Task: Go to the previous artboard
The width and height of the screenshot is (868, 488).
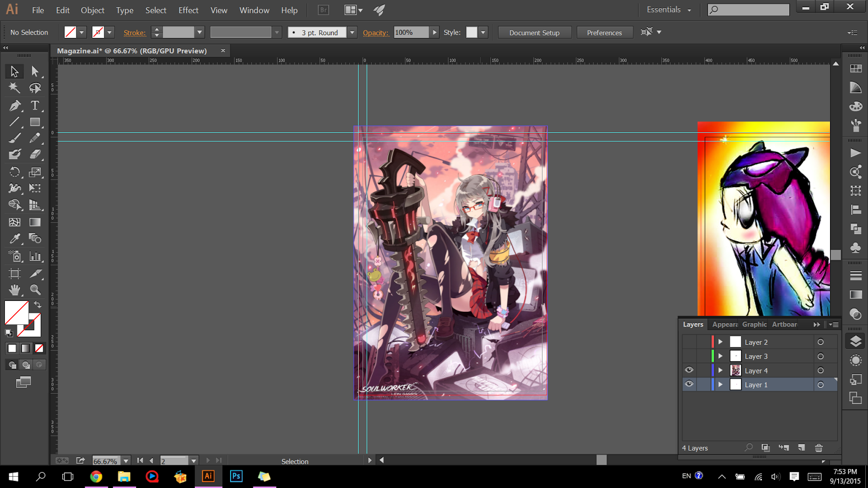Action: click(x=151, y=460)
